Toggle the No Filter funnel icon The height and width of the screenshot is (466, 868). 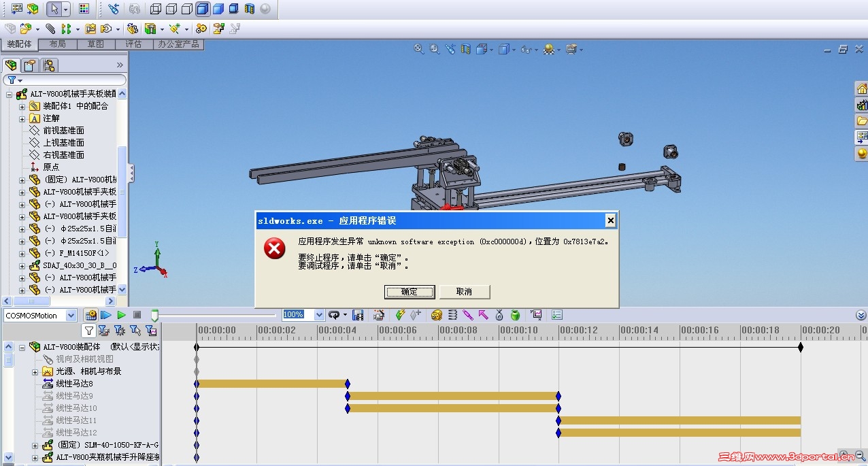(88, 331)
